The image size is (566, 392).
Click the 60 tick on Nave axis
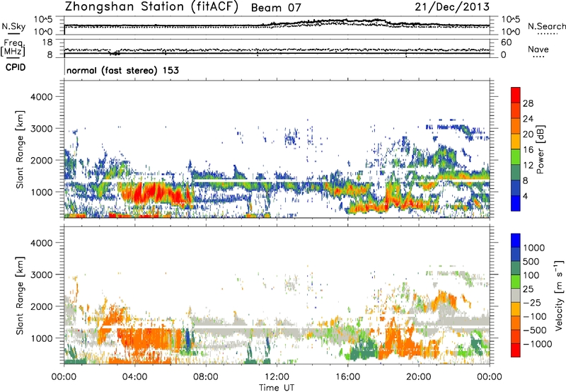pyautogui.click(x=506, y=42)
